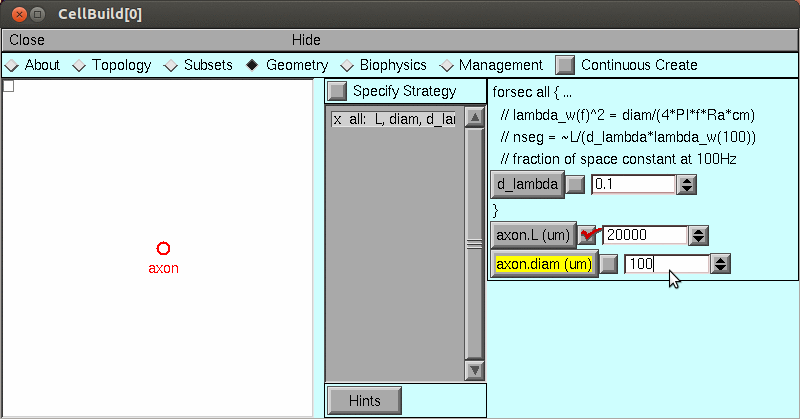Select the Subsets radio option
This screenshot has width=800, height=419.
[171, 65]
